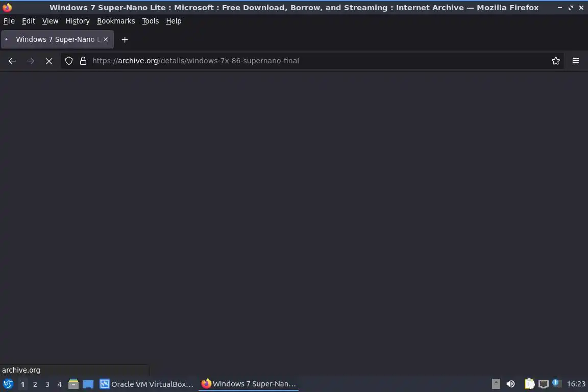Screen dimensions: 588x392
Task: Switch to workspace 4
Action: pyautogui.click(x=60, y=384)
